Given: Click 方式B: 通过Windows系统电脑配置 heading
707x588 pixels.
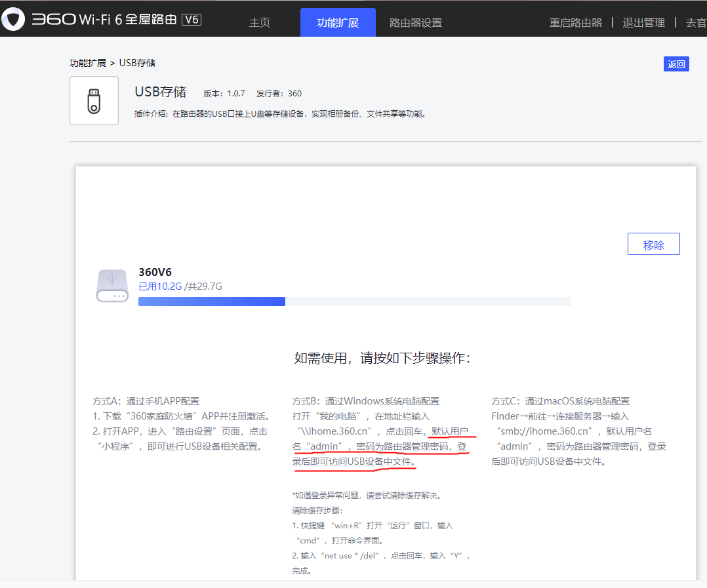Looking at the screenshot, I should click(x=366, y=401).
